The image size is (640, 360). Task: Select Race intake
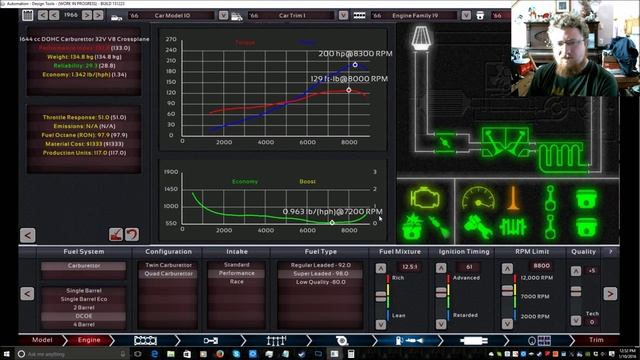click(x=237, y=282)
